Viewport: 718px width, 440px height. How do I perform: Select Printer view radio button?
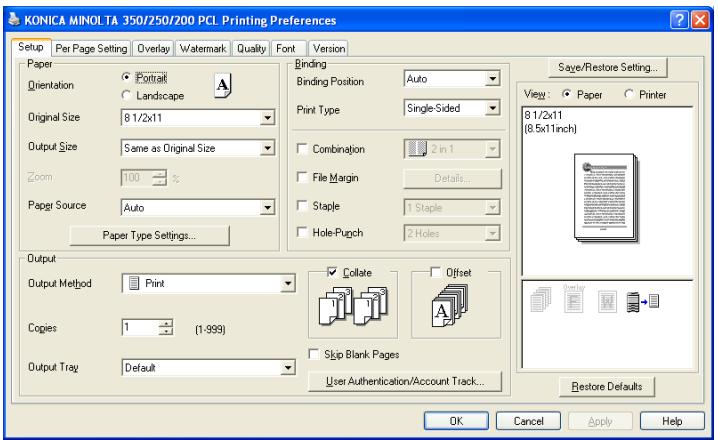(x=629, y=94)
